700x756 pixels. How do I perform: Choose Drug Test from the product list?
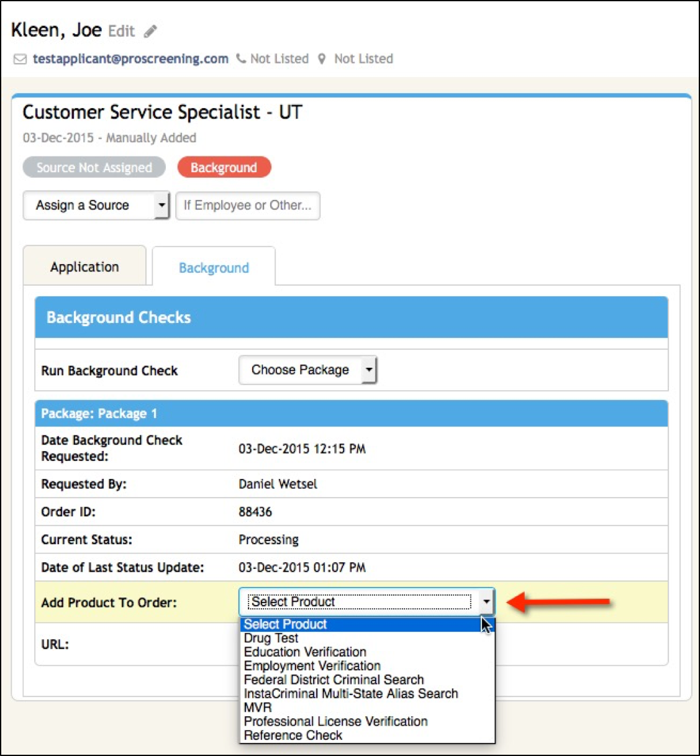pyautogui.click(x=271, y=638)
